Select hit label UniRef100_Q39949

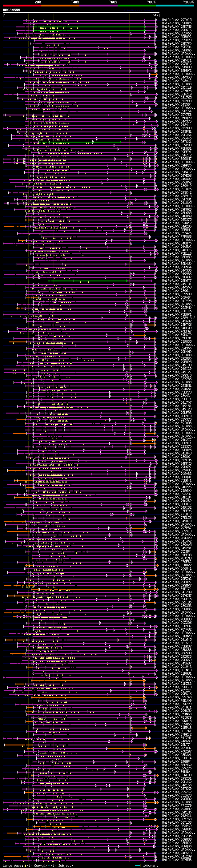176,186
